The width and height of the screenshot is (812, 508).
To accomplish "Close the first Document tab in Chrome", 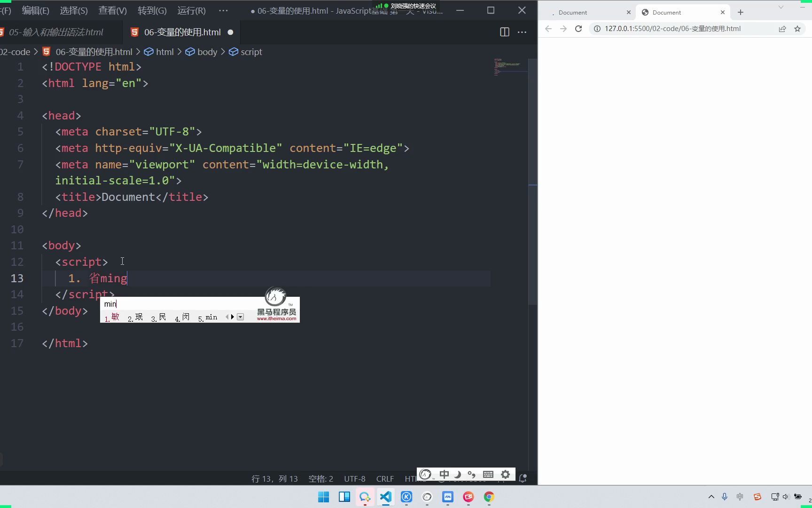I will coord(629,13).
